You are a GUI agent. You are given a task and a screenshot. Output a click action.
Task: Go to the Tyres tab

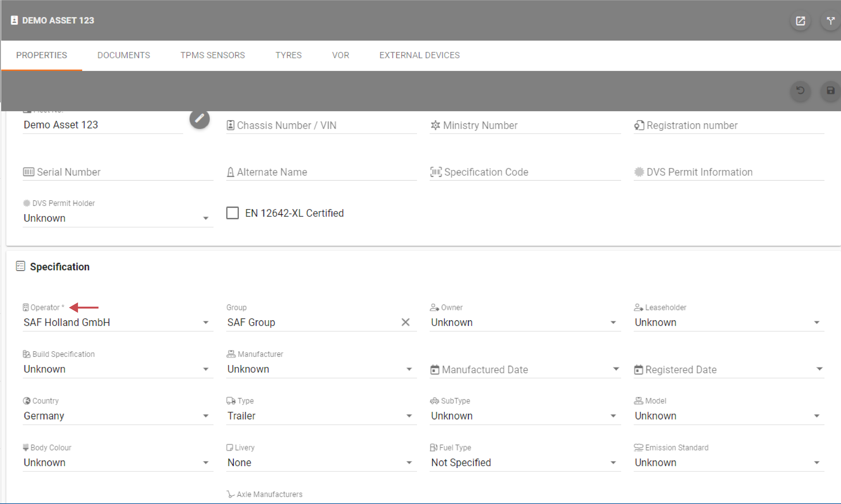[x=288, y=55]
